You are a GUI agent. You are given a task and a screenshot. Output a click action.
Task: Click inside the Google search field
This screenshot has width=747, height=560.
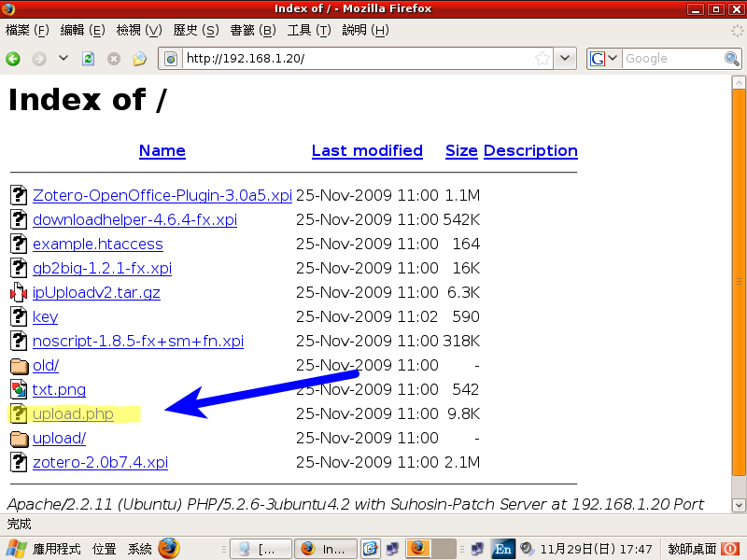tap(670, 59)
